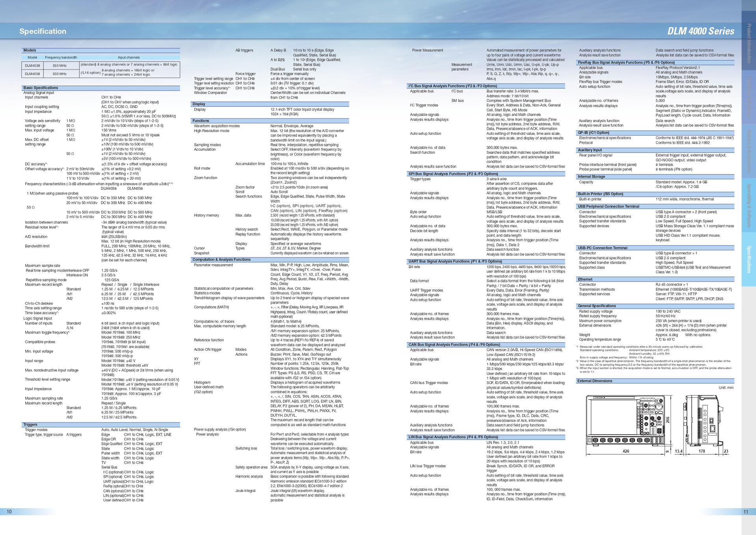Click the "±100 ns" deskew value

click(x=108, y=304)
